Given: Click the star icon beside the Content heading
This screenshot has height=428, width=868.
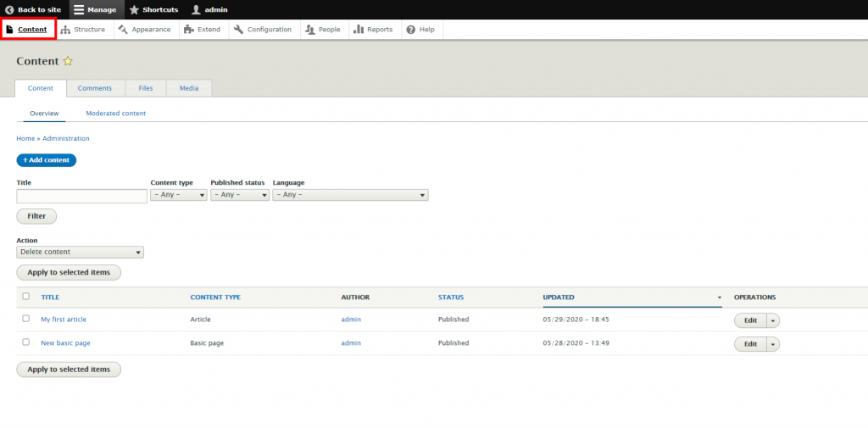Looking at the screenshot, I should [x=68, y=62].
